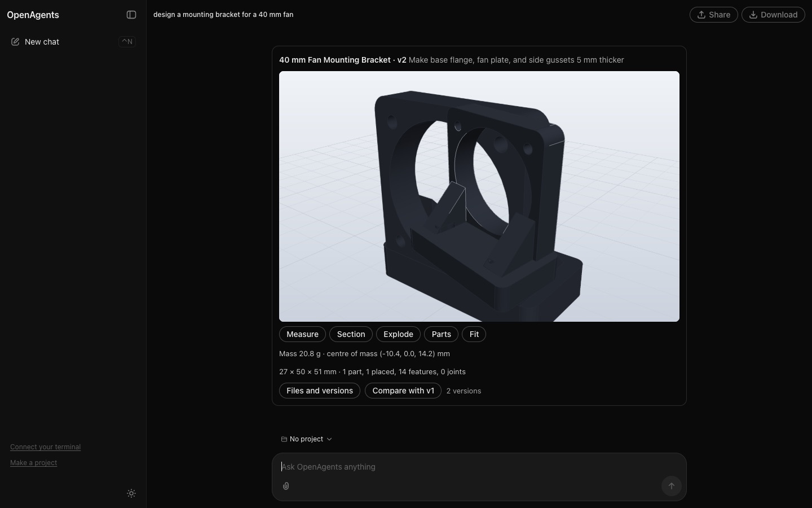
Task: Click the Download button
Action: pos(773,15)
